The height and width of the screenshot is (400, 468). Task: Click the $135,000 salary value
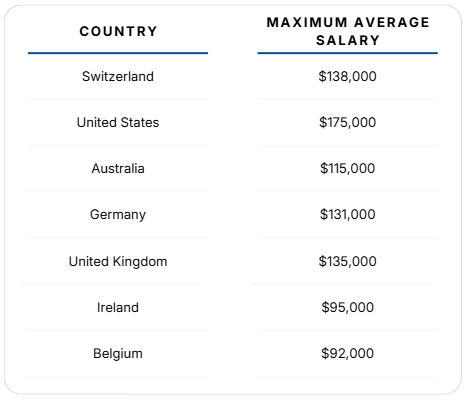348,261
